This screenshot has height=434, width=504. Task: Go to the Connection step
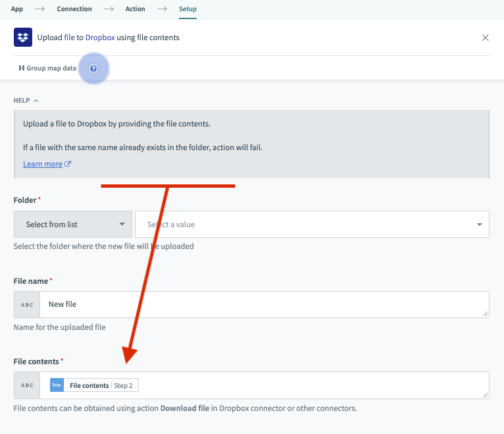pyautogui.click(x=74, y=9)
